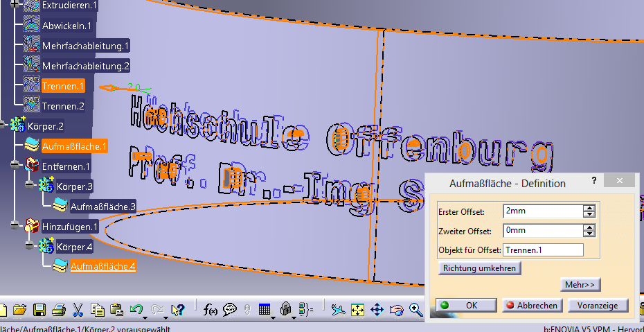Collapse the Körper.2 tree node

point(3,123)
